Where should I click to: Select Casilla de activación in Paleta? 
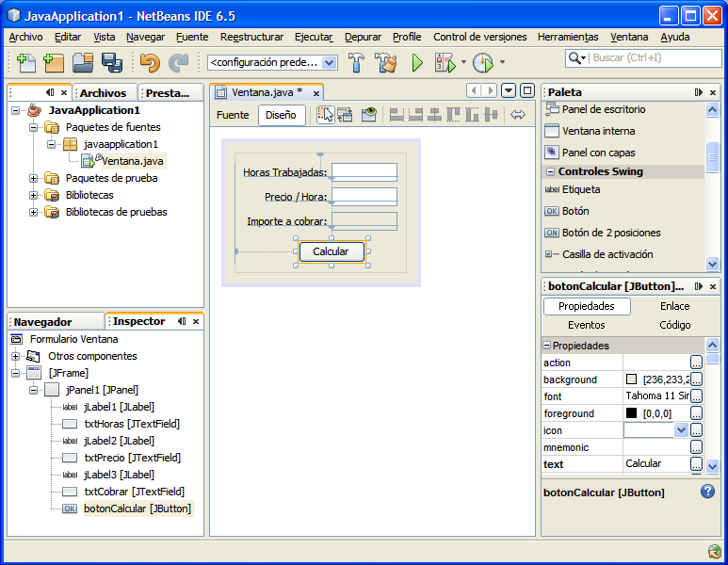coord(607,254)
